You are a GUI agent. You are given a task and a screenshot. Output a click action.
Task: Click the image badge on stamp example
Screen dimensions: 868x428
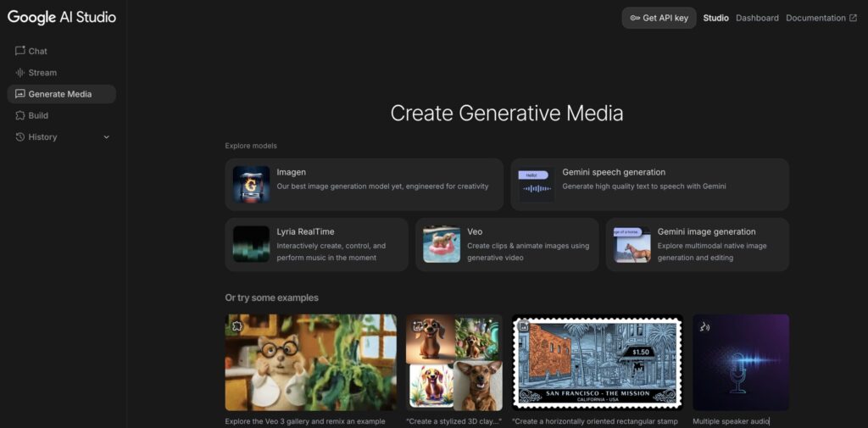coord(524,326)
